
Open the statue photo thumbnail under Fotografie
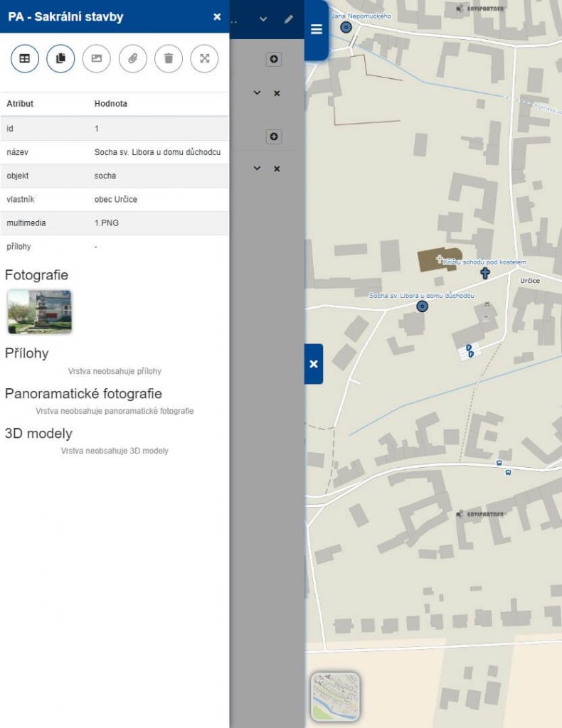pyautogui.click(x=39, y=311)
